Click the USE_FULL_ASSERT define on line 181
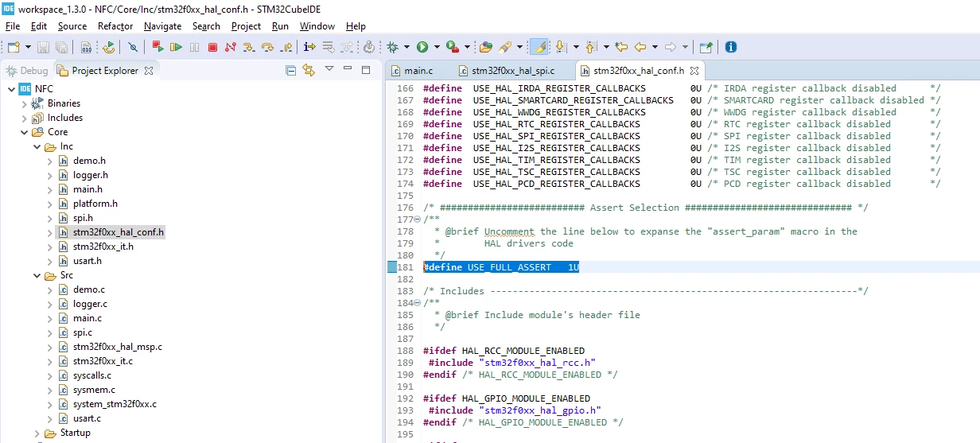The height and width of the screenshot is (443, 980). 501,267
